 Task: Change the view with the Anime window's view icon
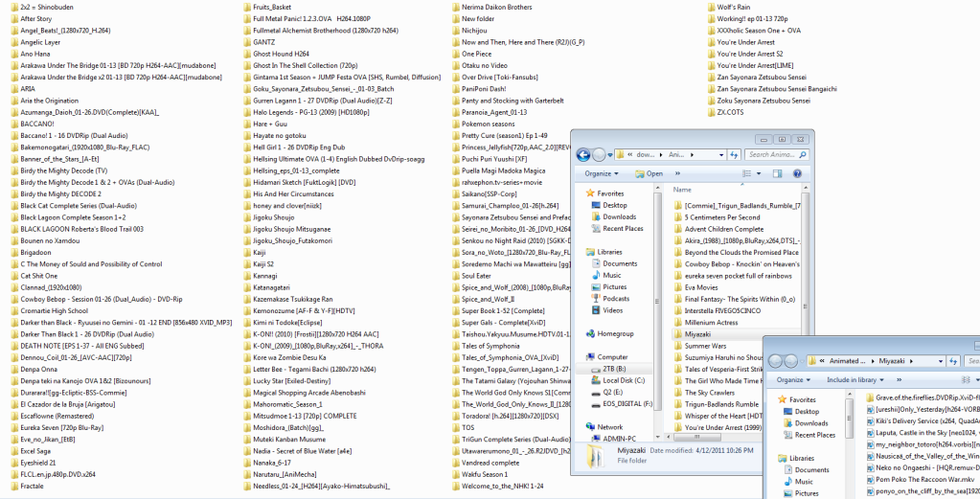(x=747, y=173)
